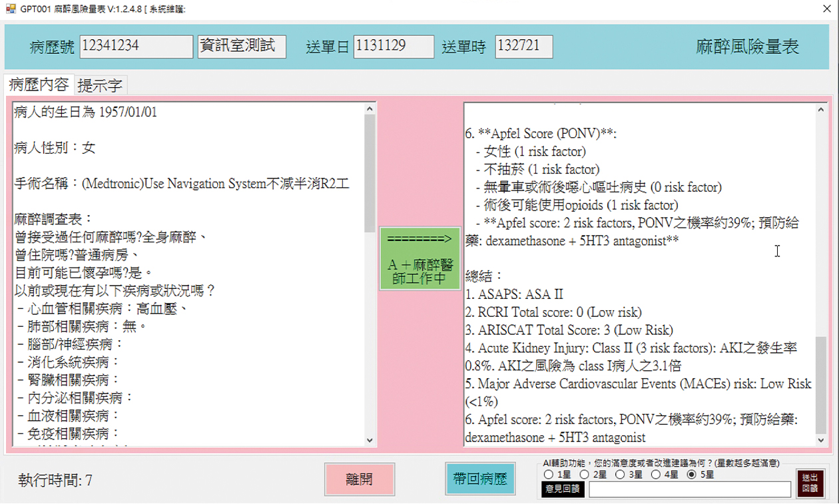This screenshot has height=504, width=839.
Task: Choose the 3星 satisfaction rating
Action: 620,475
